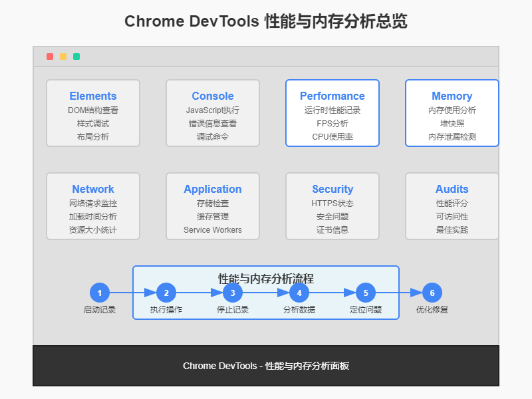The width and height of the screenshot is (532, 399).
Task: Click step 6 labeled 优化修复
Action: point(432,293)
